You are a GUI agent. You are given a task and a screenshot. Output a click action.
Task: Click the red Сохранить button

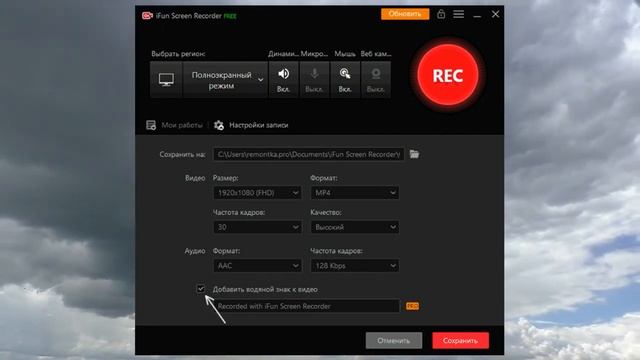tap(460, 340)
